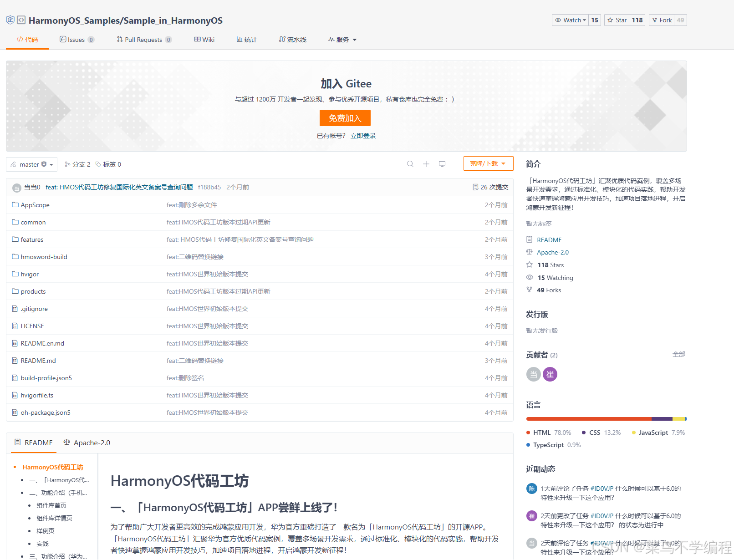The height and width of the screenshot is (560, 734).
Task: Click the README book icon in sidebar
Action: pos(529,239)
